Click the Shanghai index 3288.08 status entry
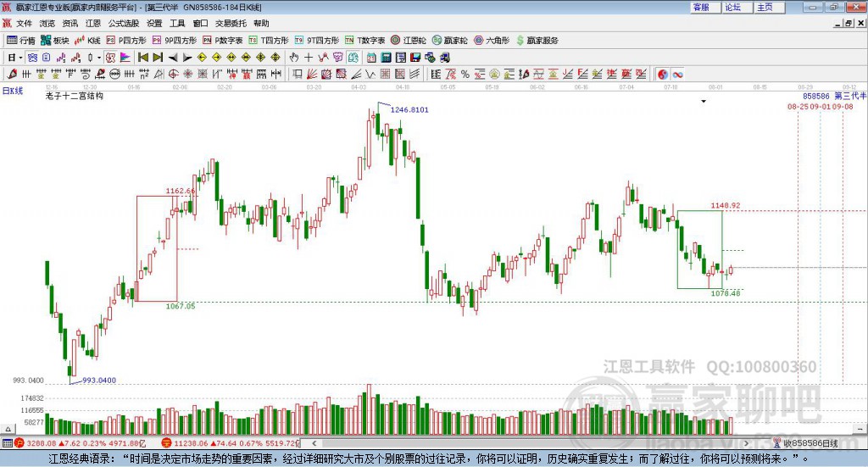The height and width of the screenshot is (467, 868). [81, 443]
